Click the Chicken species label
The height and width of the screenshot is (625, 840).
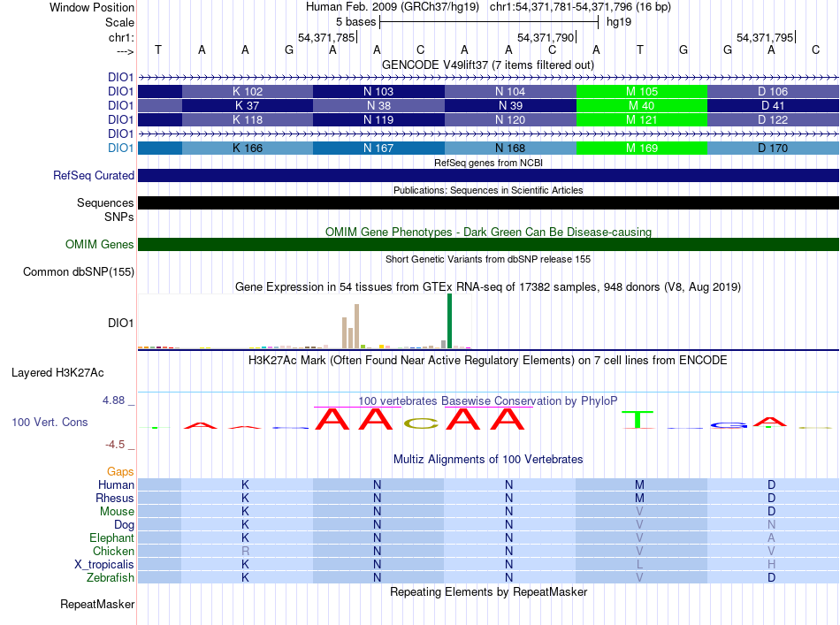113,551
